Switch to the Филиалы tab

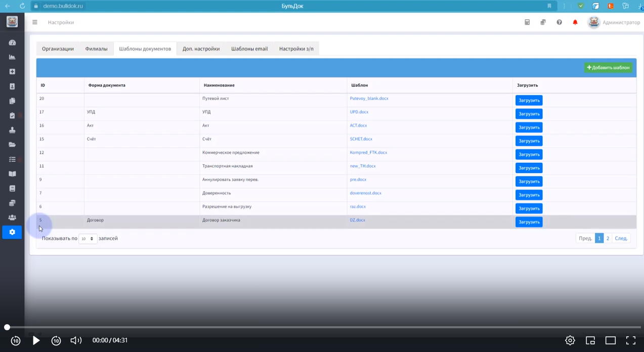(x=96, y=49)
